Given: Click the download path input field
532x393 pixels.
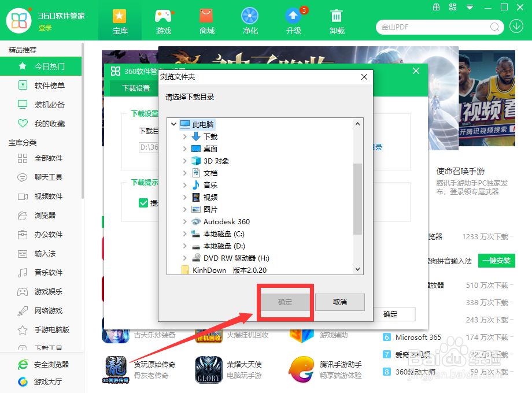Looking at the screenshot, I should 149,147.
